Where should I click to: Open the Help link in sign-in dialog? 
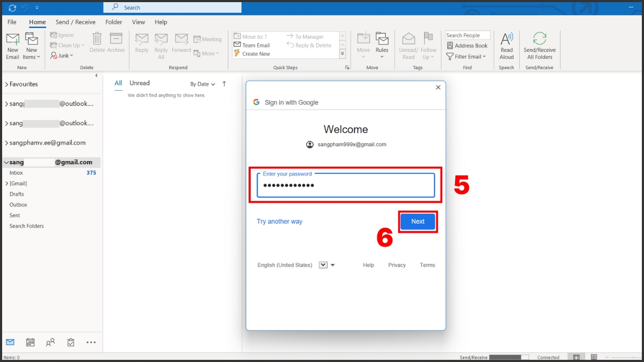368,265
